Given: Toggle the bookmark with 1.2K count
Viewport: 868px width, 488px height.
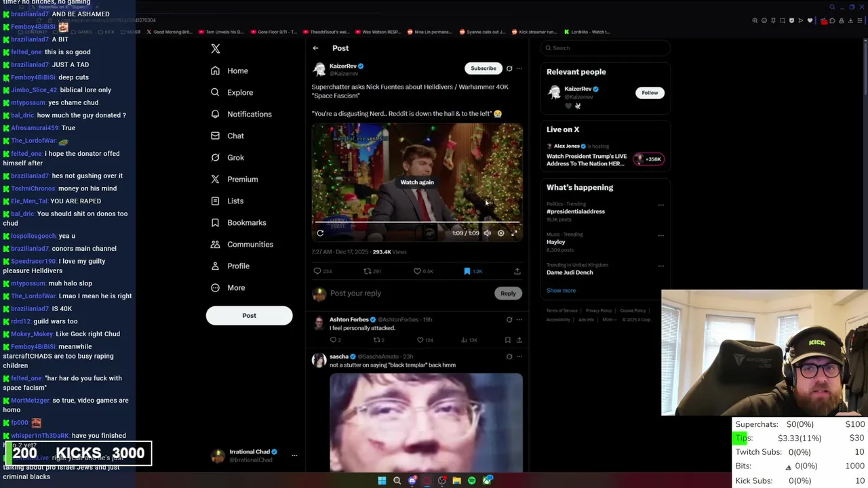Looking at the screenshot, I should click(x=473, y=271).
